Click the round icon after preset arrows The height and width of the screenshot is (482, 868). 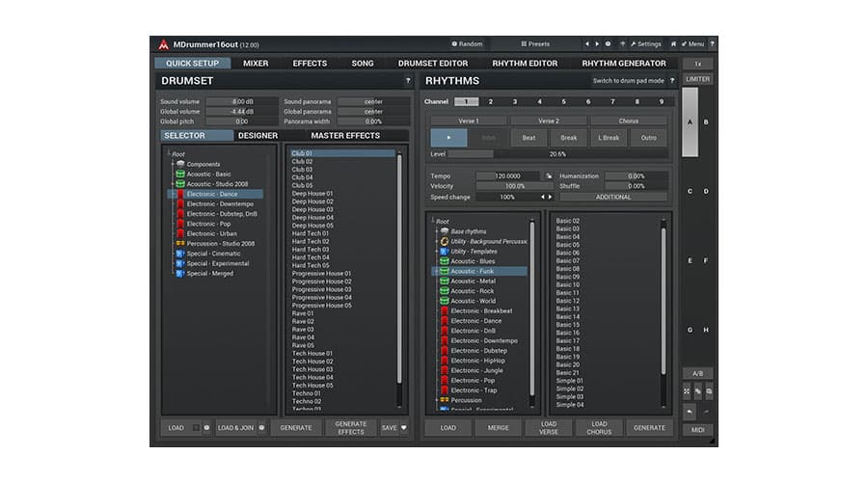coord(608,43)
